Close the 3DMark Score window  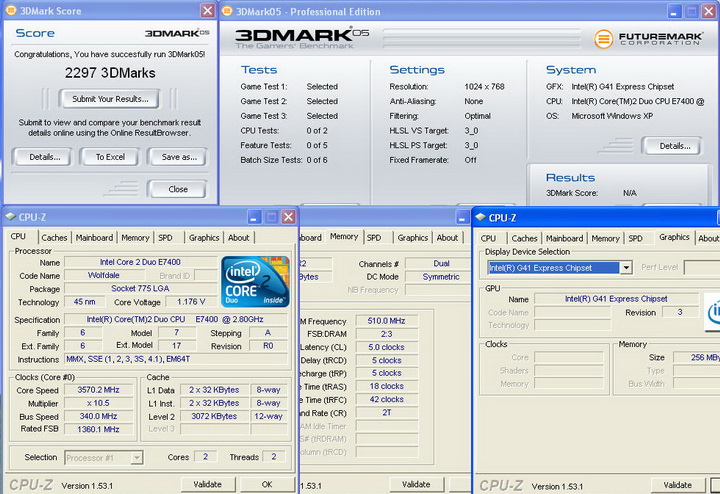pyautogui.click(x=208, y=11)
